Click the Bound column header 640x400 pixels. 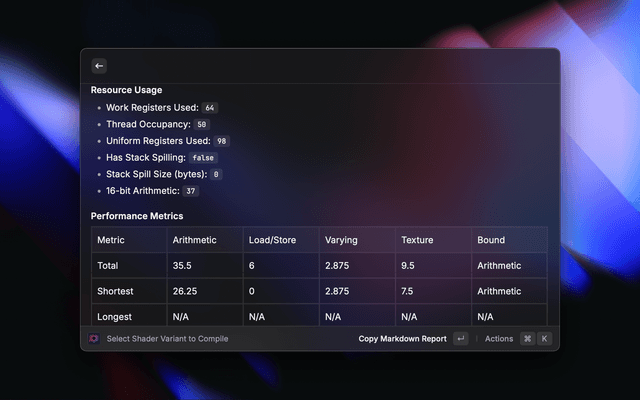(x=491, y=240)
